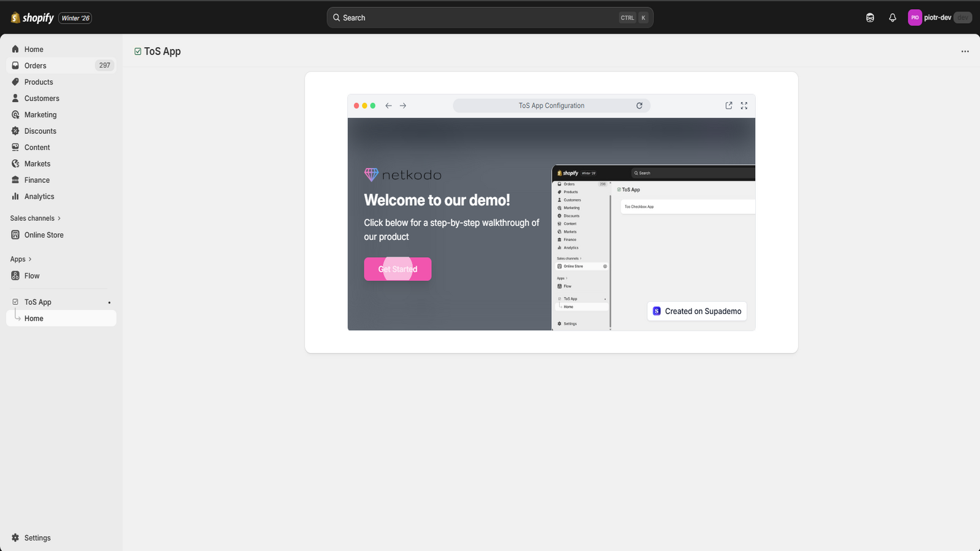Follow the Created on Supademo link

[697, 311]
